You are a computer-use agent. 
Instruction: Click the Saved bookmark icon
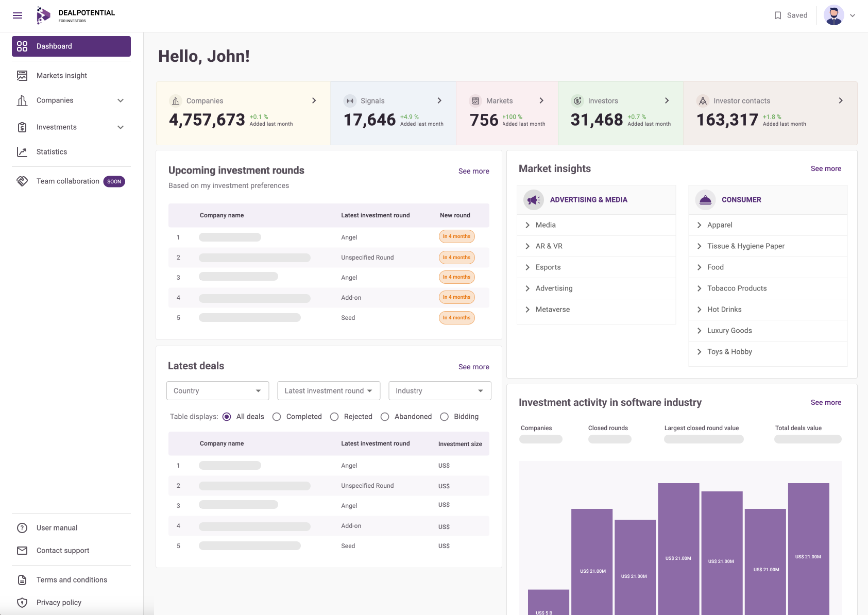point(778,15)
